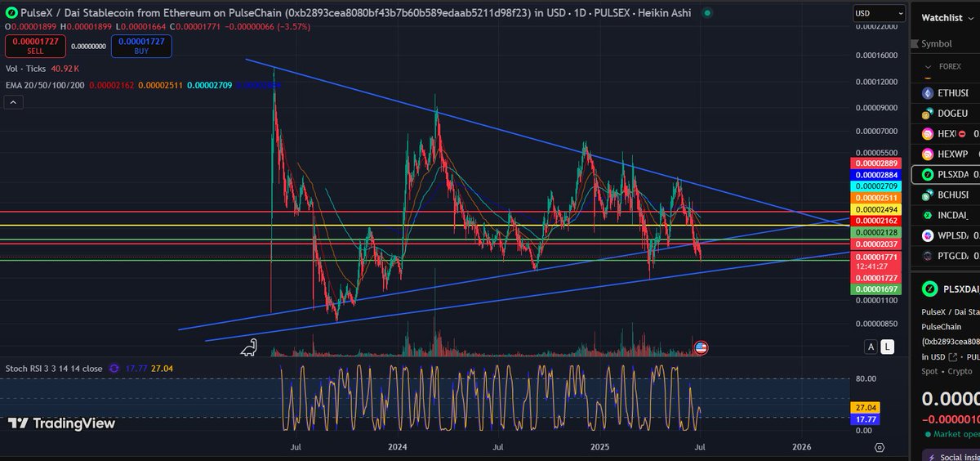Screen dimensions: 980x461
Task: Click the EMA 50 value 0.00002511 in legend
Action: pos(162,84)
